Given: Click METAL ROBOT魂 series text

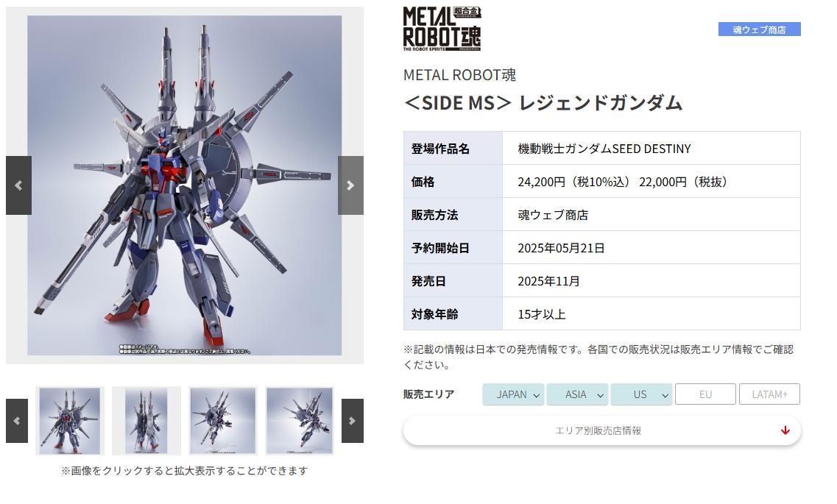Looking at the screenshot, I should pos(459,74).
